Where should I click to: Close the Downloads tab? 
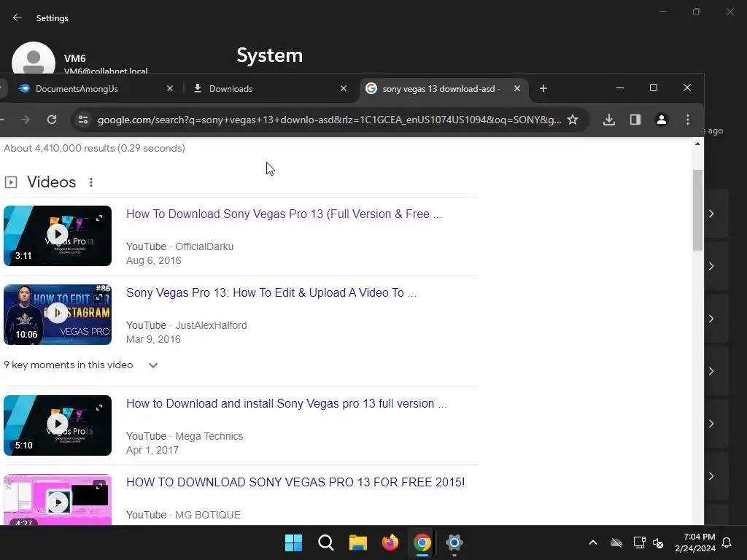[344, 88]
